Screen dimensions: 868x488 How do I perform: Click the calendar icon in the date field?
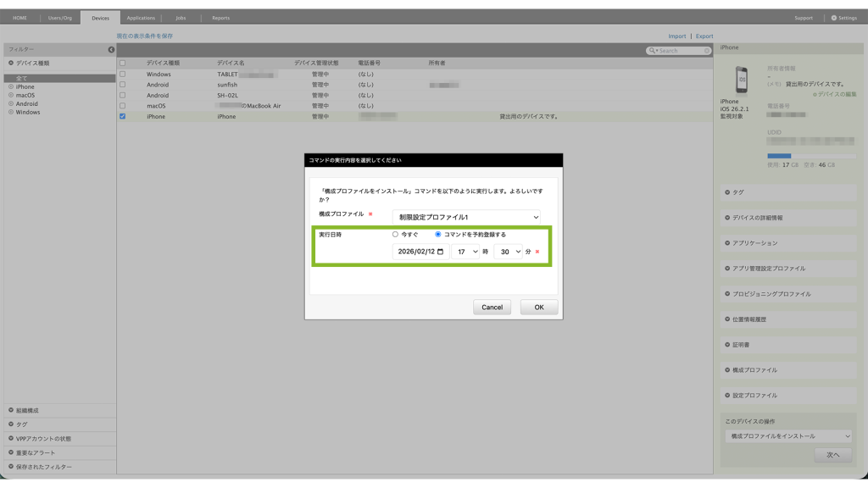pos(440,252)
